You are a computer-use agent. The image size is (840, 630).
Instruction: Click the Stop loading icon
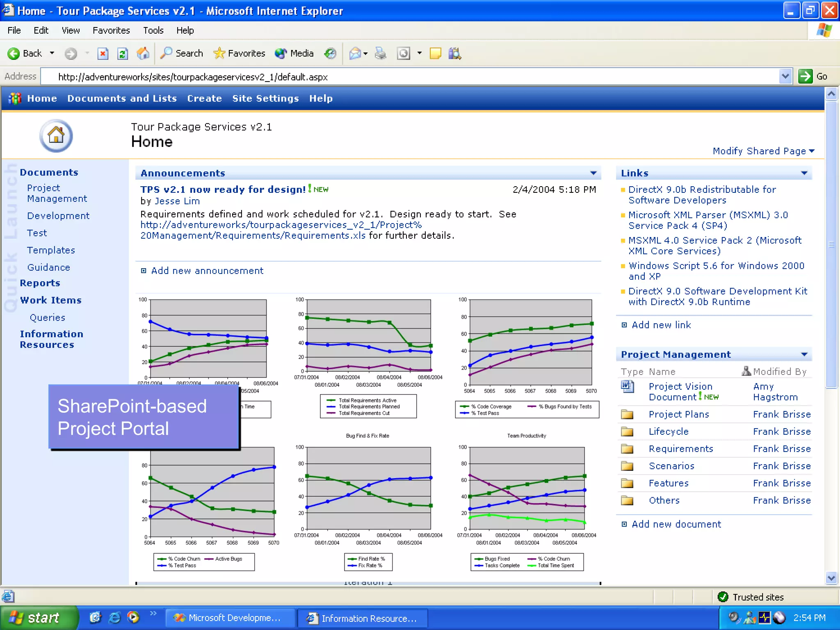coord(103,54)
